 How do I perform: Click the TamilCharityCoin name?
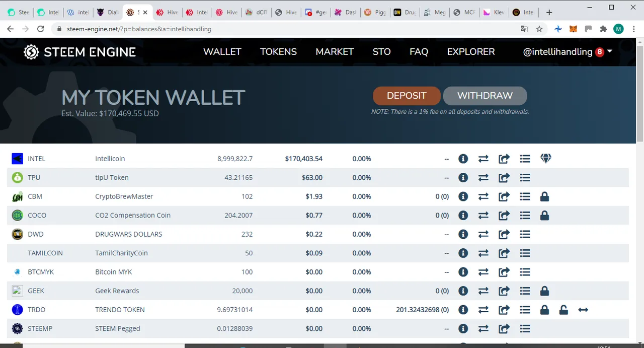click(121, 253)
